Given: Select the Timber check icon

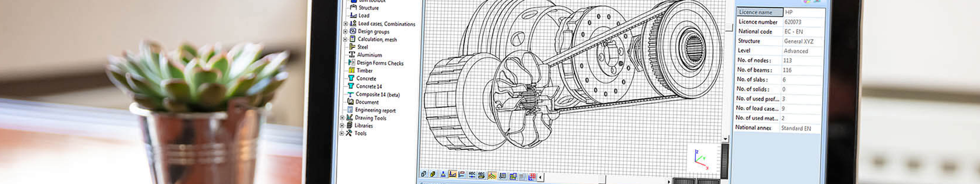Looking at the screenshot, I should coord(352,71).
